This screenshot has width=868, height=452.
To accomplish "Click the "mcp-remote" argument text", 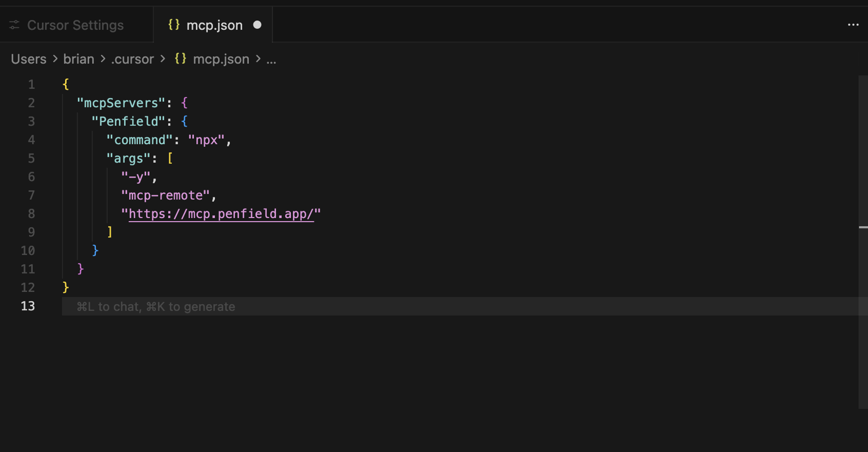I will [166, 195].
